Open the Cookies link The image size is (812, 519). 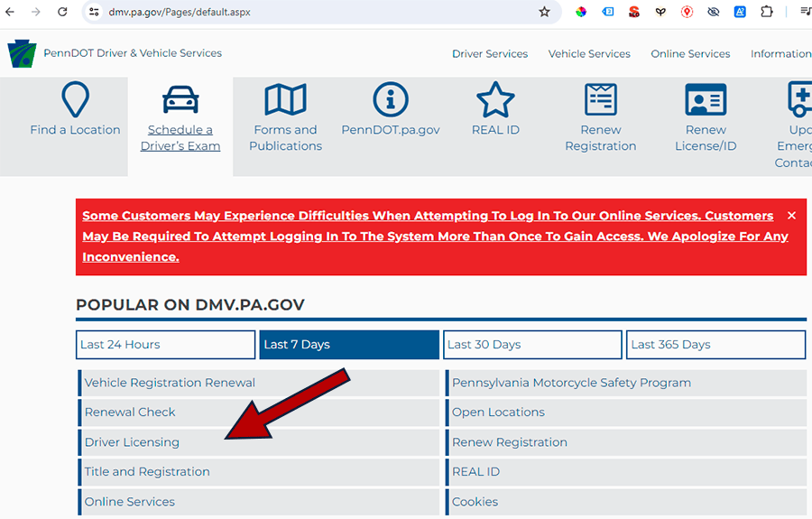(475, 502)
